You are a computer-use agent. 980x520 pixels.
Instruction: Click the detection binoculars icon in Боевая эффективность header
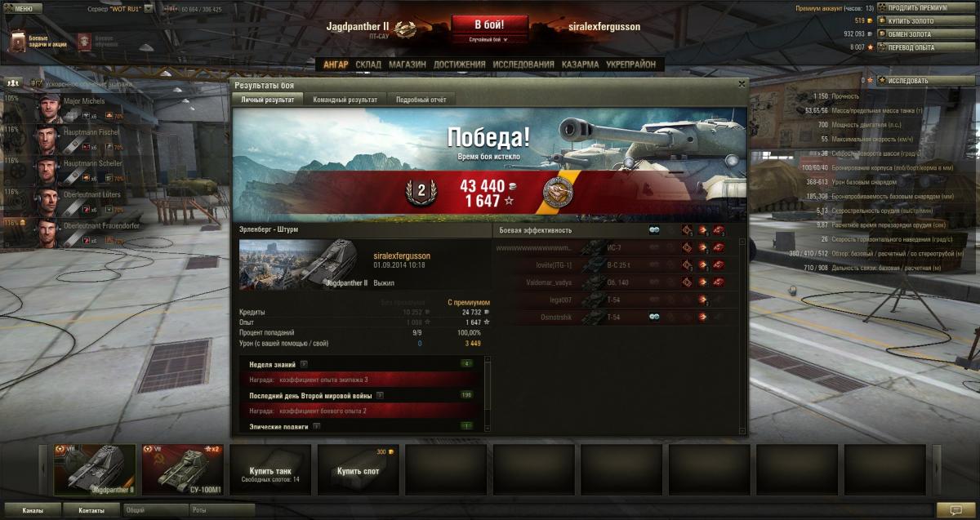coord(654,230)
